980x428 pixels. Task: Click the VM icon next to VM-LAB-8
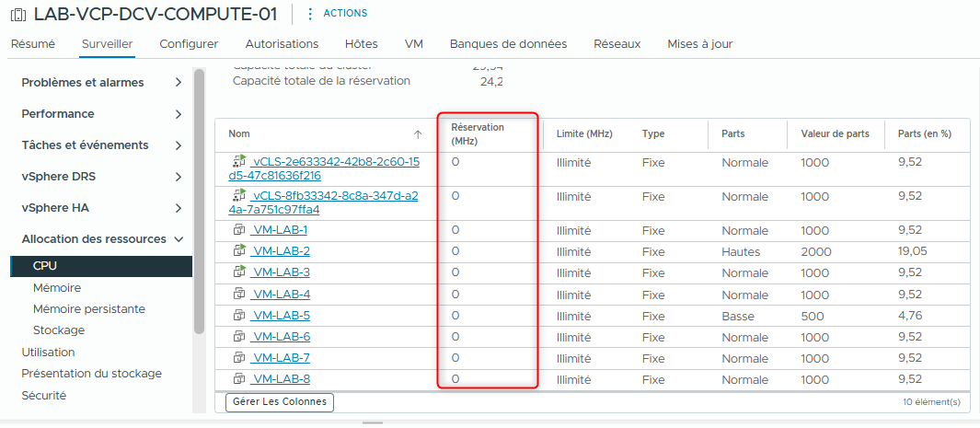point(239,379)
